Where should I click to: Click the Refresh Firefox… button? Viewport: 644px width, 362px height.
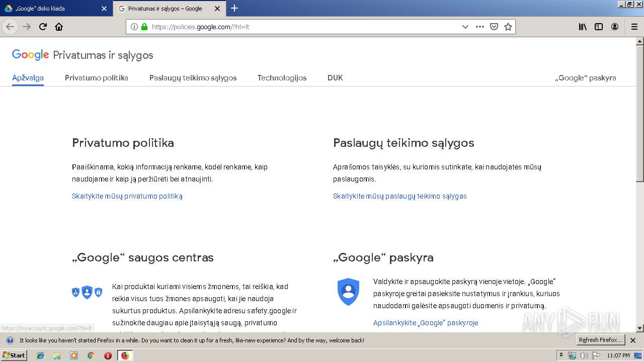point(600,340)
